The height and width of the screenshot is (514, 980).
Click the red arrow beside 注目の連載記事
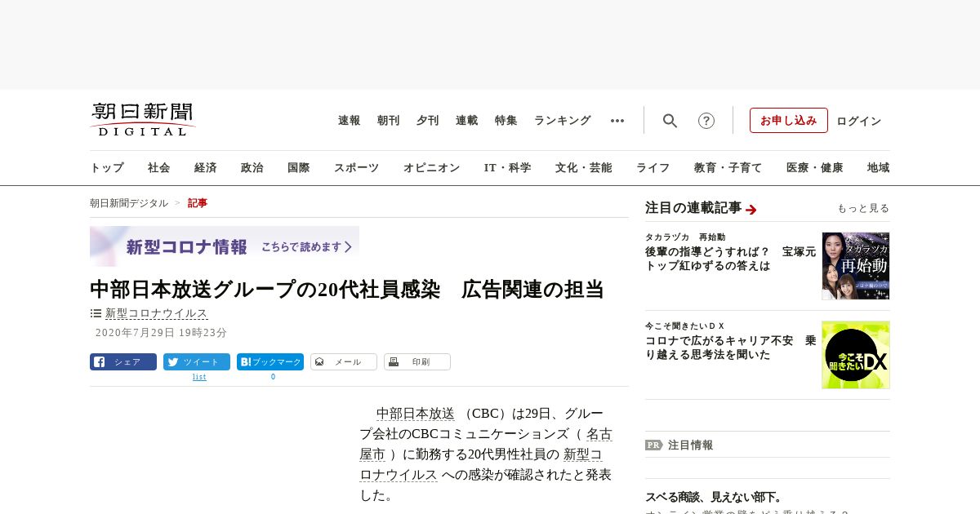click(751, 210)
